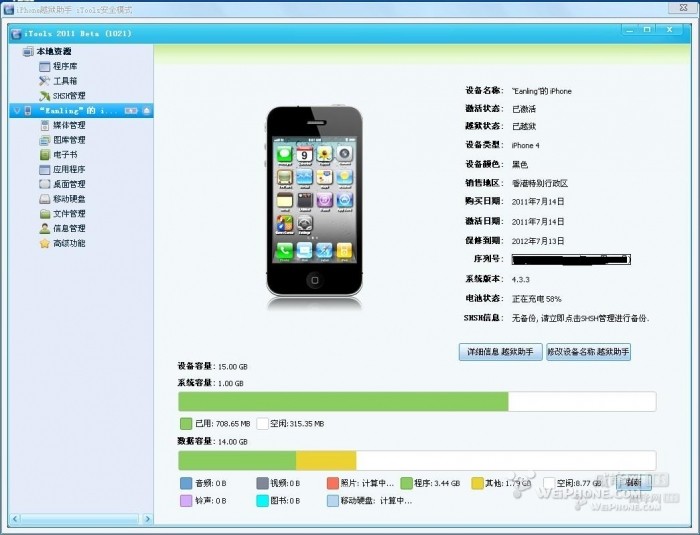This screenshot has height=535, width=700.
Task: Select 应用程序 under the device
Action: pyautogui.click(x=69, y=170)
